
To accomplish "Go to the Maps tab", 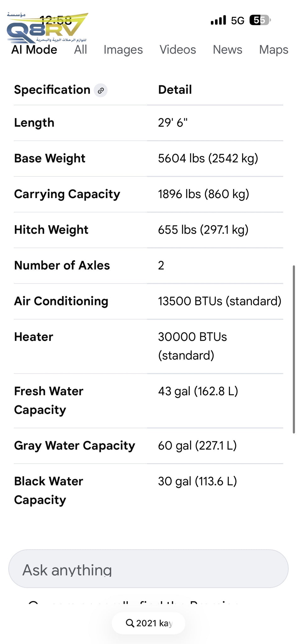I will [273, 50].
